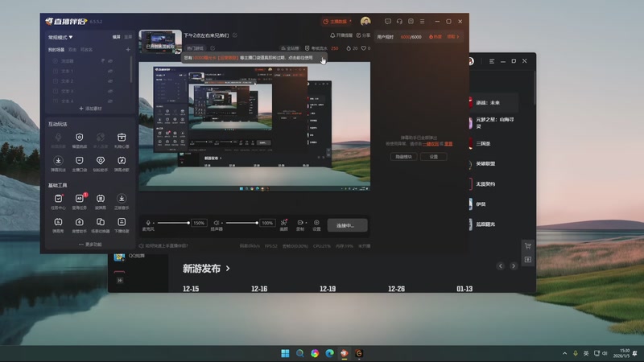Open the 主播口袋 interactive icon
This screenshot has width=644, height=362.
(79, 160)
